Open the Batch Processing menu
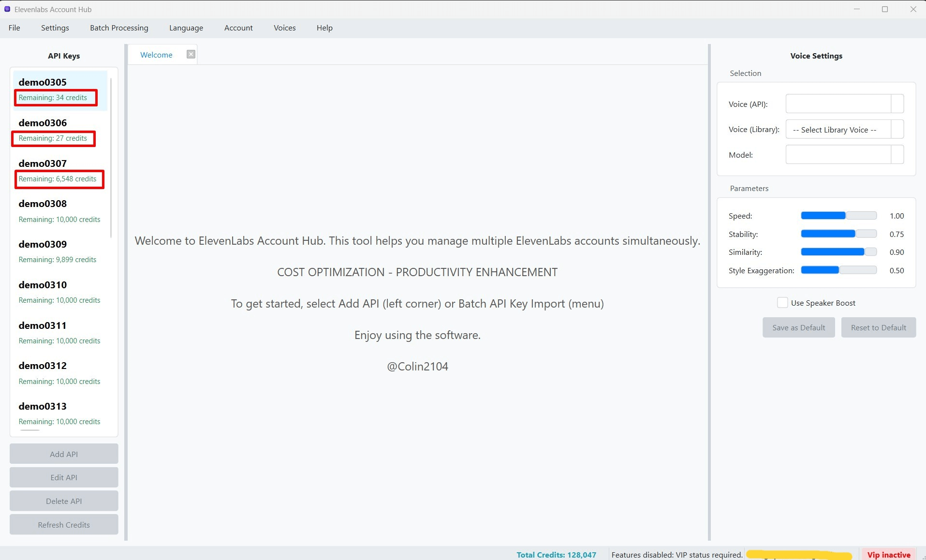Image resolution: width=926 pixels, height=560 pixels. (119, 28)
